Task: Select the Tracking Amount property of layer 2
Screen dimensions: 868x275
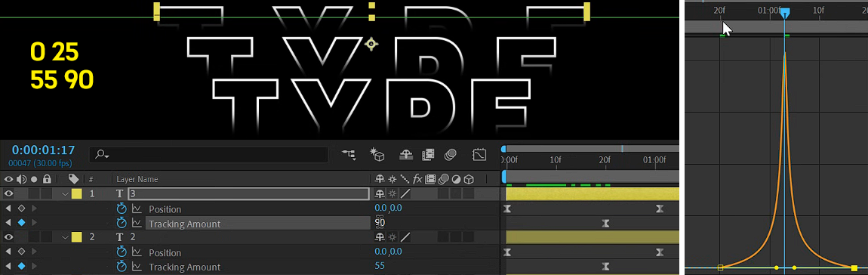Action: tap(184, 267)
